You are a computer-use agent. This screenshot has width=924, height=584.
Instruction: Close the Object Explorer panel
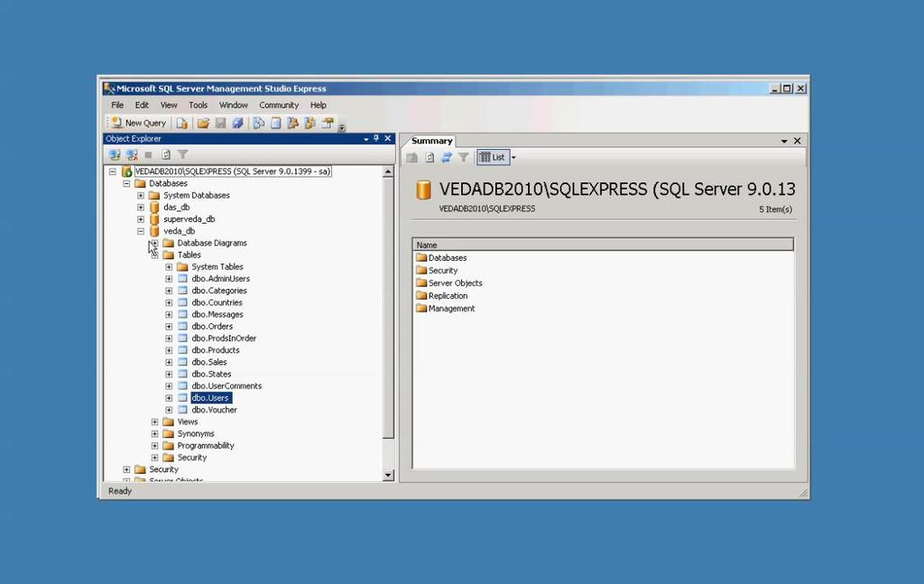click(388, 138)
